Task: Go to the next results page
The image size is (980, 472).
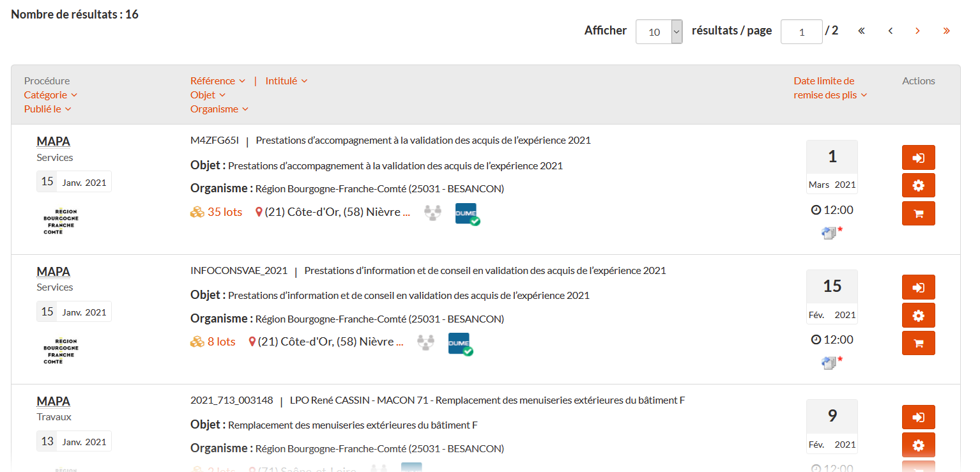Action: pos(917,31)
